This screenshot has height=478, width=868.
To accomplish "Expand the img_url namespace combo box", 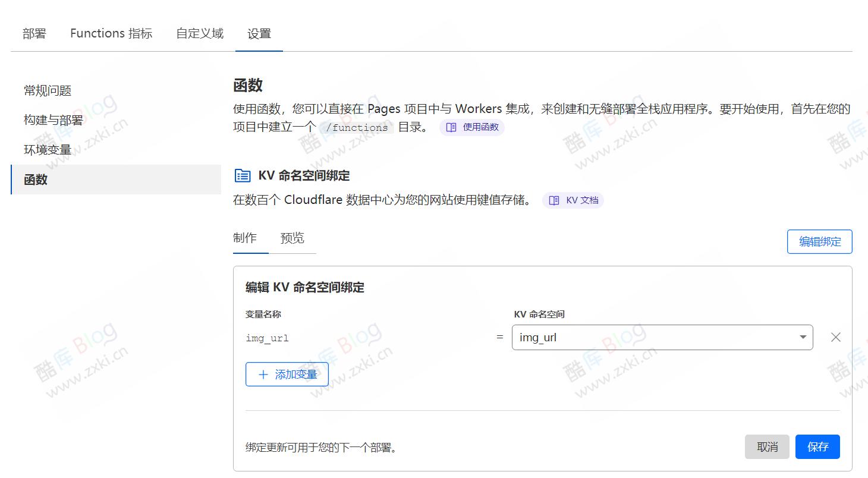I will coord(663,337).
